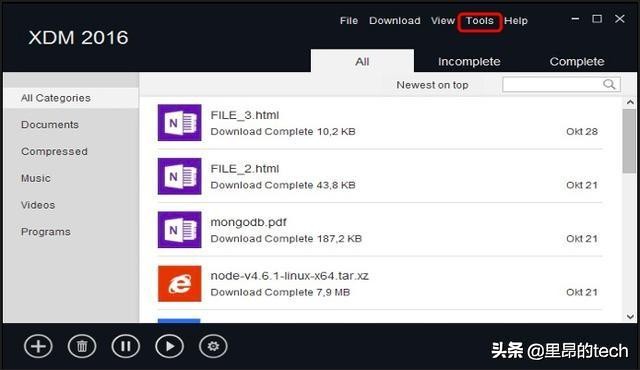The image size is (640, 370).
Task: Switch to the Incomplete tab
Action: 469,62
